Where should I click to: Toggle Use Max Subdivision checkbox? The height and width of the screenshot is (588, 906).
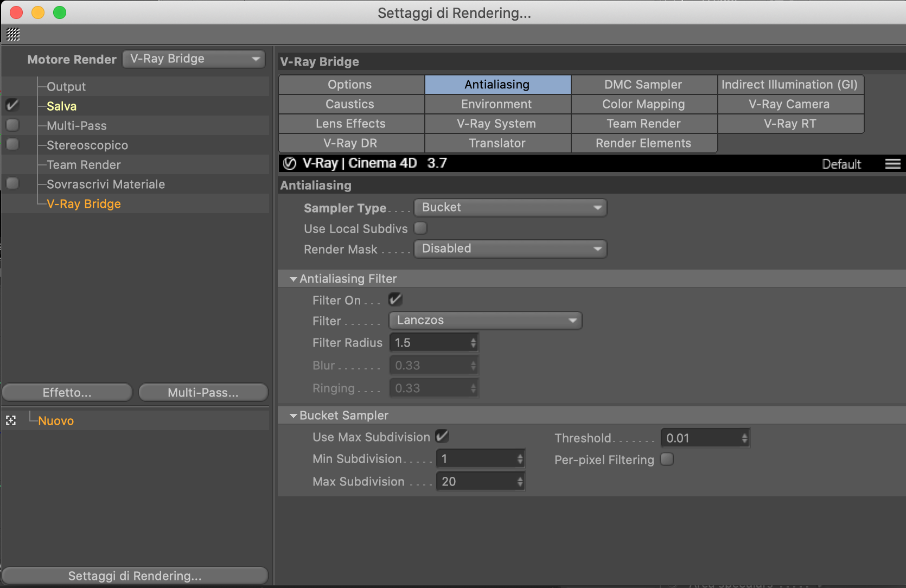pyautogui.click(x=442, y=436)
